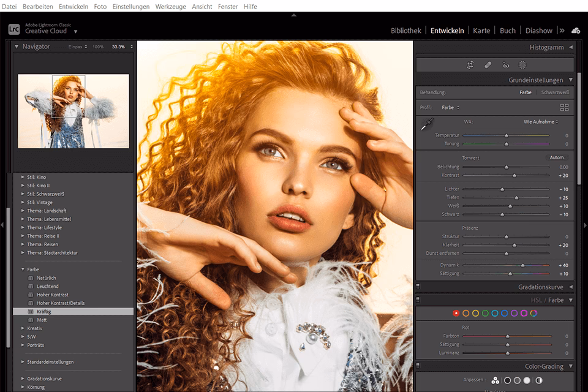Image resolution: width=588 pixels, height=392 pixels.
Task: Click the Autom. button in Tonwert section
Action: coord(556,157)
